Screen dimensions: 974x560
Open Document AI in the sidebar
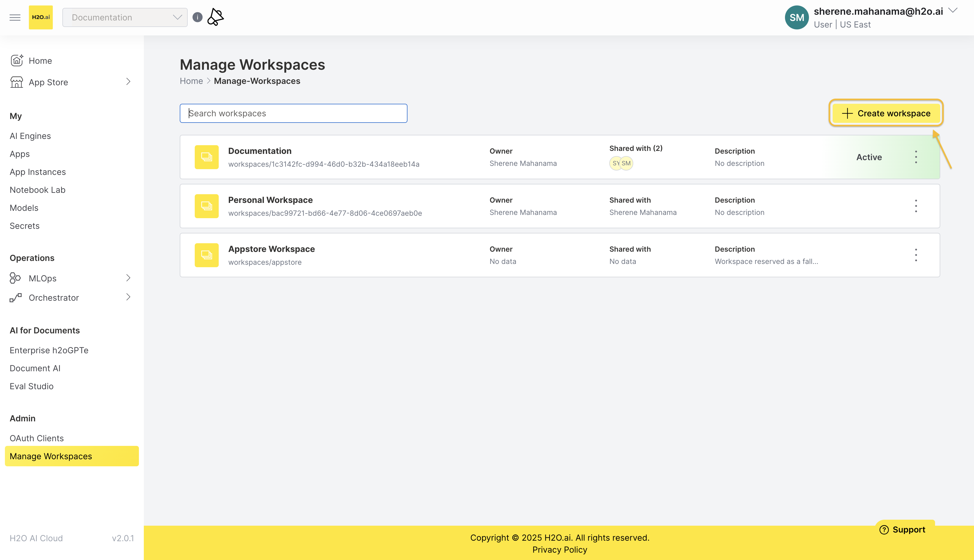click(35, 368)
